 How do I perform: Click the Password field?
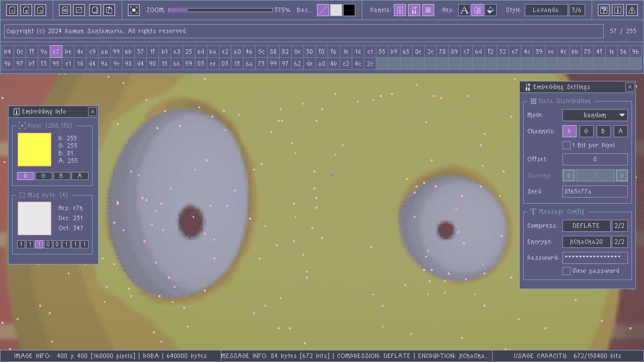click(x=595, y=258)
